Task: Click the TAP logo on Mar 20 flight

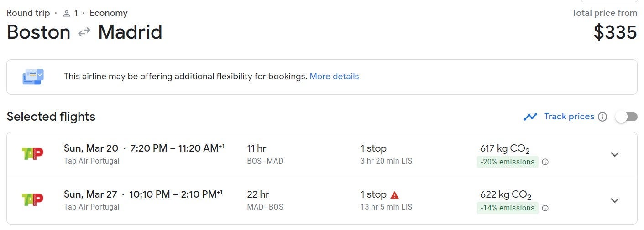Action: coord(32,154)
